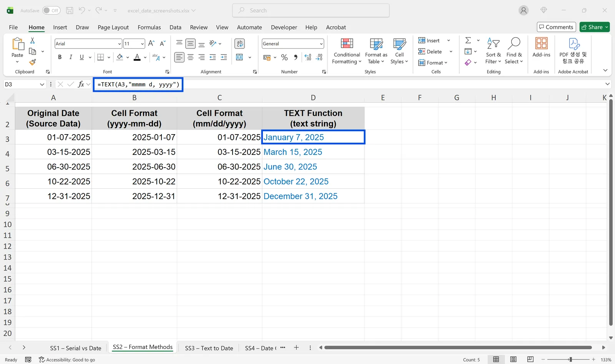Click Decrease Decimal icon
The height and width of the screenshot is (364, 615).
point(319,57)
